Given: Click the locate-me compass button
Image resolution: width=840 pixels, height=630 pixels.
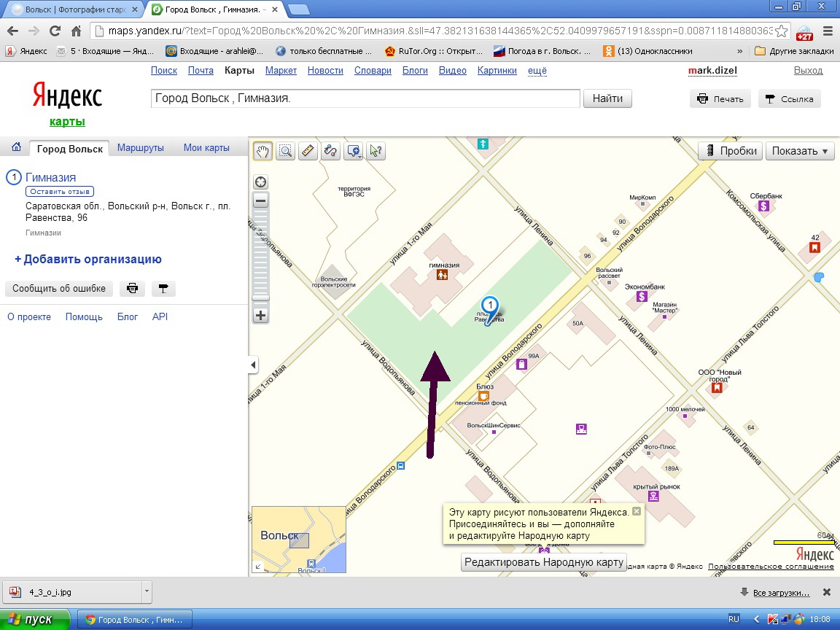Looking at the screenshot, I should (x=260, y=182).
